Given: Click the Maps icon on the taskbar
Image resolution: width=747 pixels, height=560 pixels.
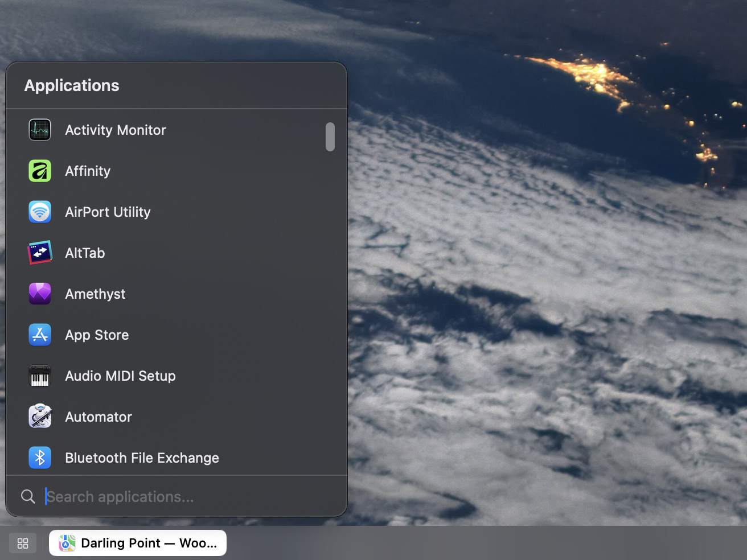Looking at the screenshot, I should 67,543.
